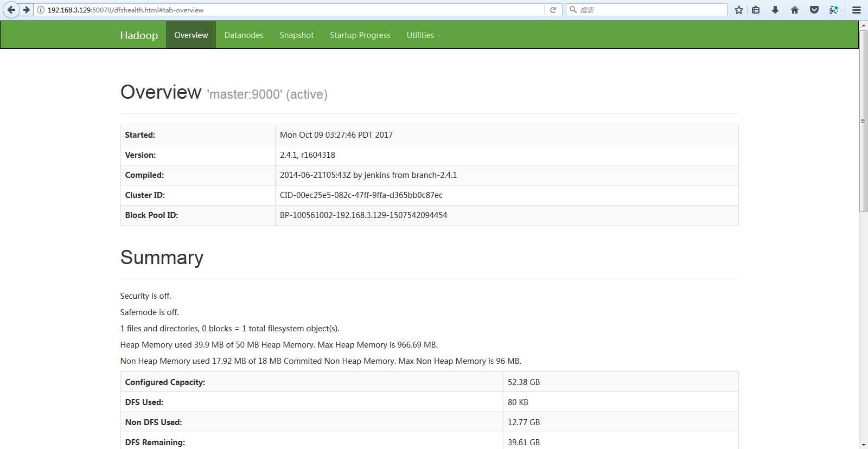Click the vertical scrollbar thumb
The height and width of the screenshot is (449, 868).
(x=863, y=120)
